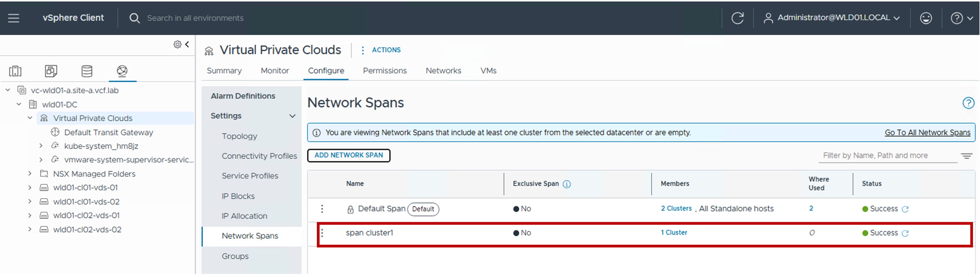Refresh span cluster1 status
Screen dimensions: 980x277
click(905, 233)
